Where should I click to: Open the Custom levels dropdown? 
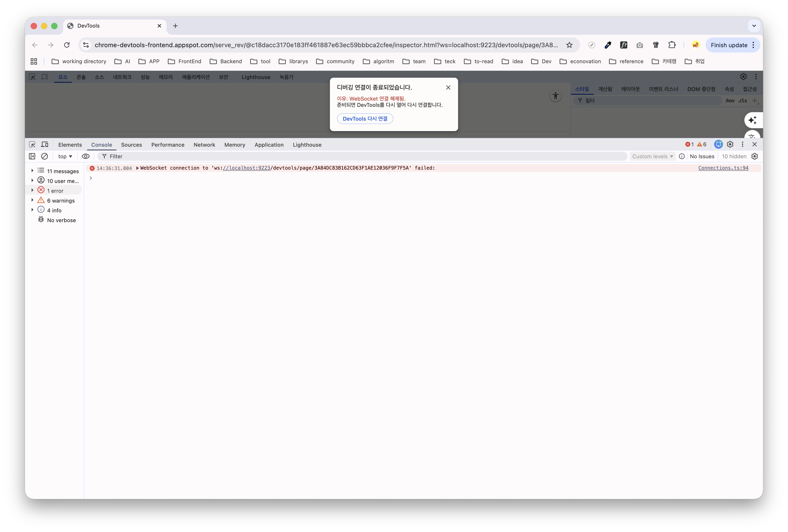[652, 156]
